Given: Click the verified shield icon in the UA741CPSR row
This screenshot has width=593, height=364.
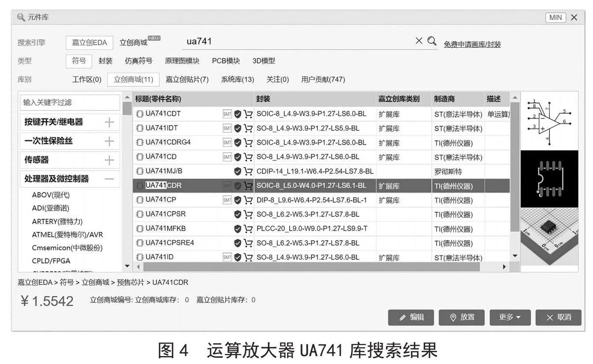Looking at the screenshot, I should click(238, 215).
